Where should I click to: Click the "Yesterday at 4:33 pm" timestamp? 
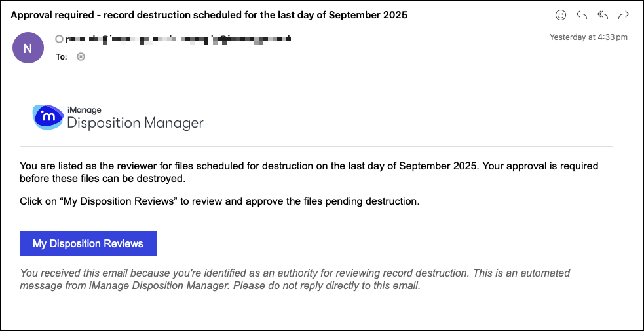coord(588,37)
